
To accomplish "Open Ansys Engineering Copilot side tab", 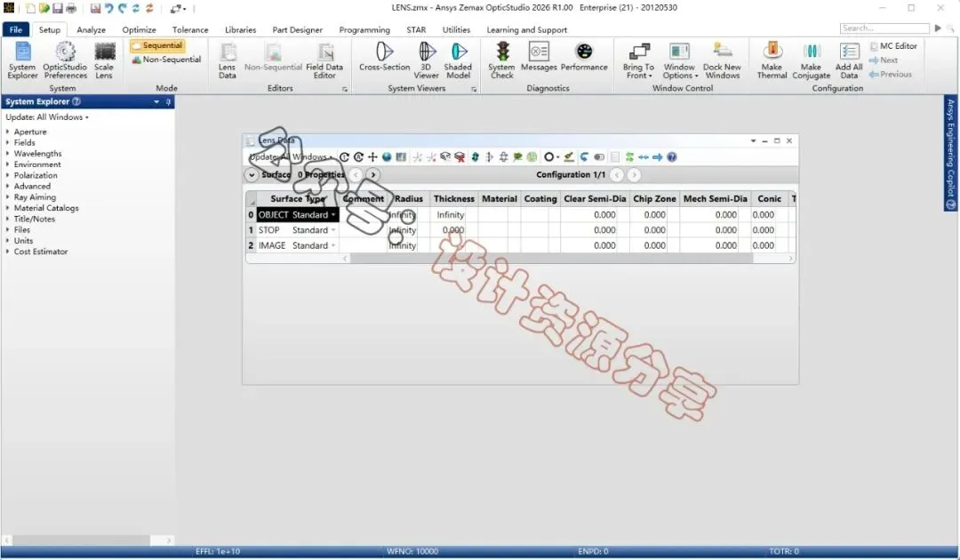I will pos(950,153).
